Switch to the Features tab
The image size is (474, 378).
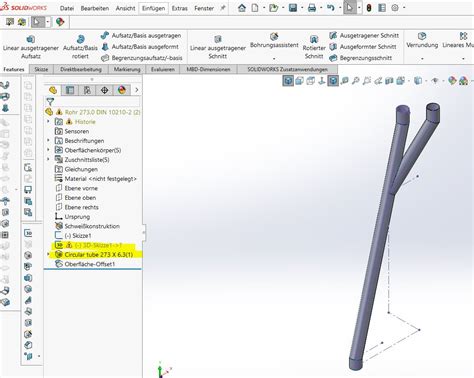tap(14, 69)
